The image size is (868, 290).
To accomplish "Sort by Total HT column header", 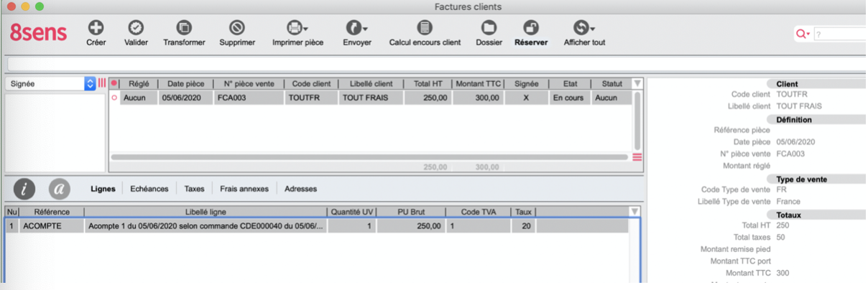I will pyautogui.click(x=428, y=83).
